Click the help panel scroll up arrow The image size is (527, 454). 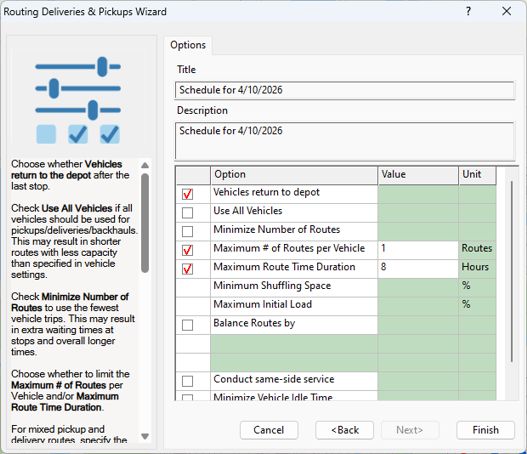[145, 165]
